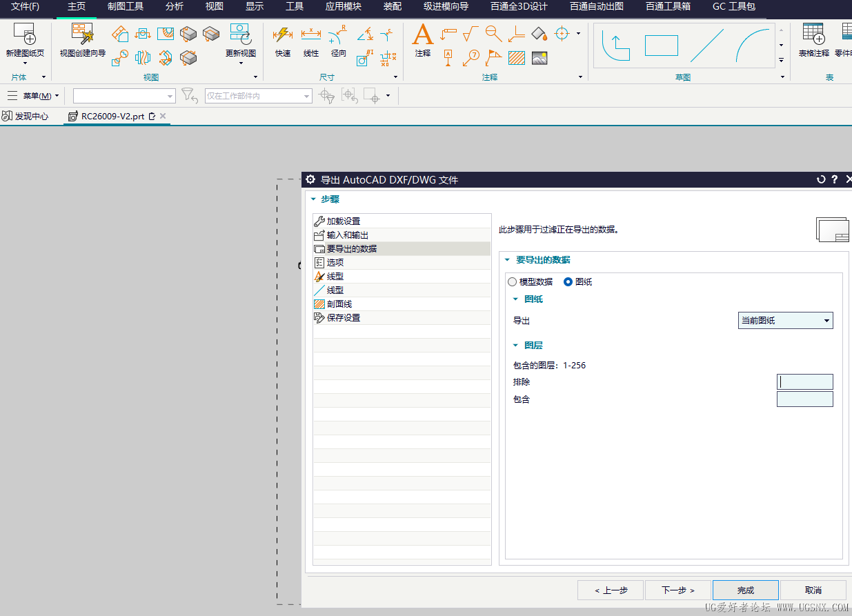Screen dimensions: 852x616
Task: Click the 上一步 back button
Action: pyautogui.click(x=611, y=590)
